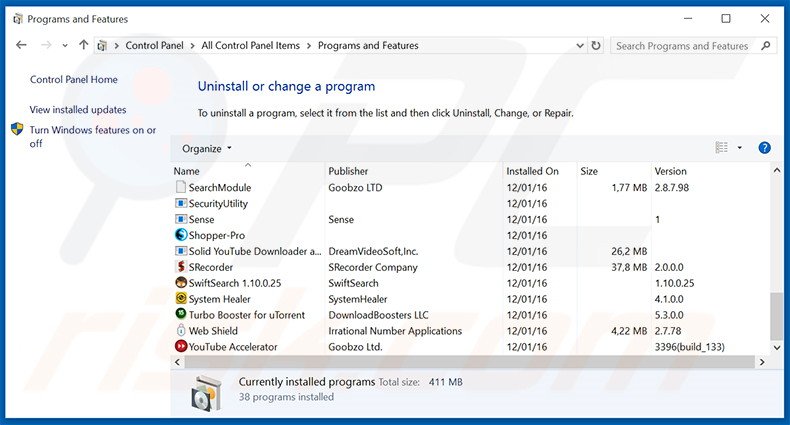Click the Turbo Booster for uTorrent icon

(x=180, y=314)
